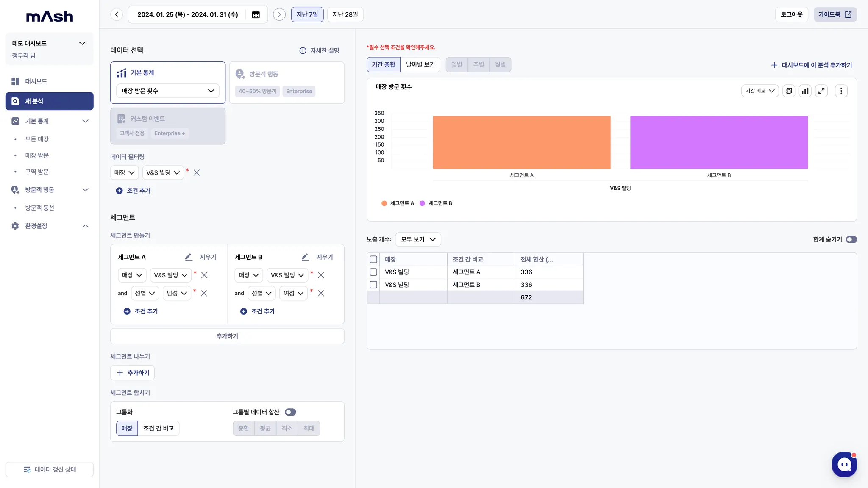Open the chat support bubble
Image resolution: width=868 pixels, height=488 pixels.
pyautogui.click(x=844, y=464)
